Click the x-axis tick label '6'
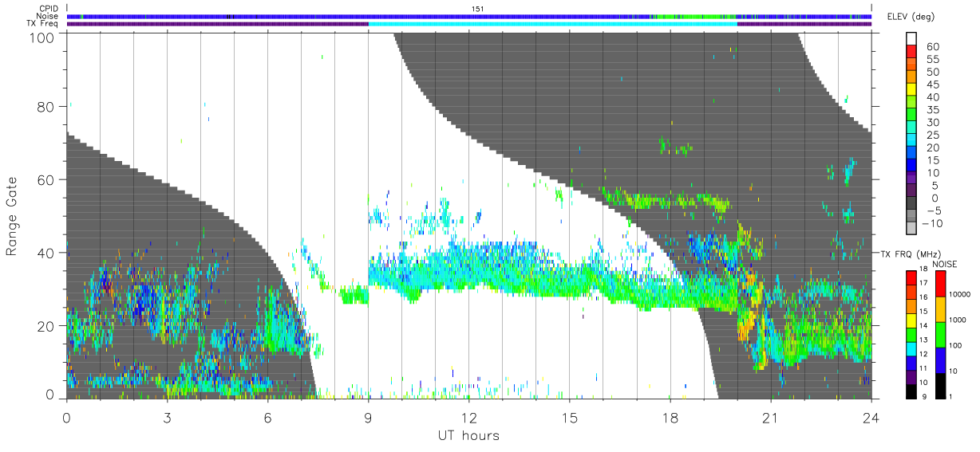This screenshot has height=452, width=980. [268, 417]
